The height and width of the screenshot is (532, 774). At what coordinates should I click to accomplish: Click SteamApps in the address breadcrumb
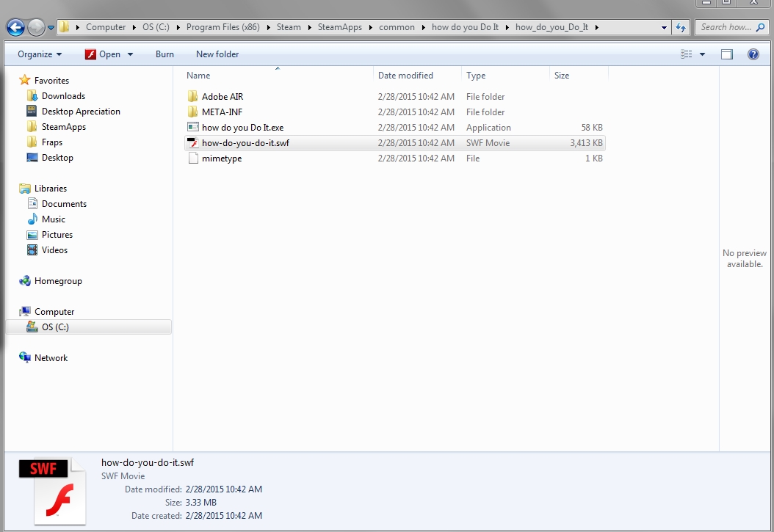[x=340, y=27]
